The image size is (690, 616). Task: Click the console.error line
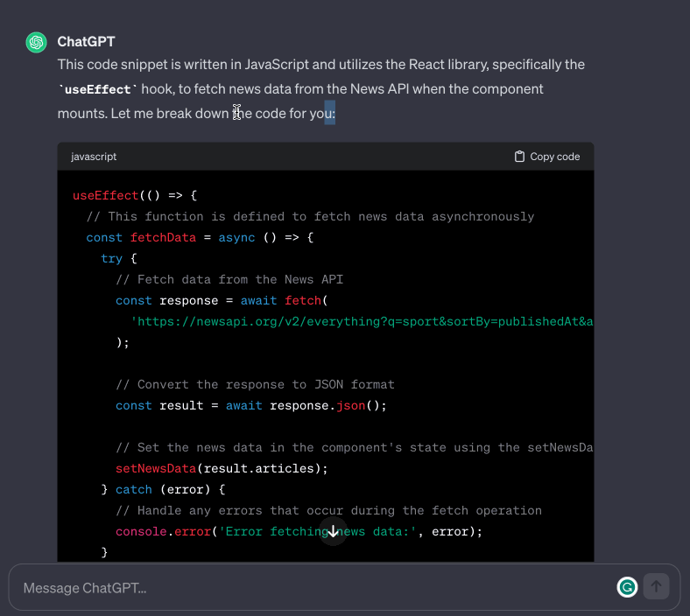pos(299,532)
